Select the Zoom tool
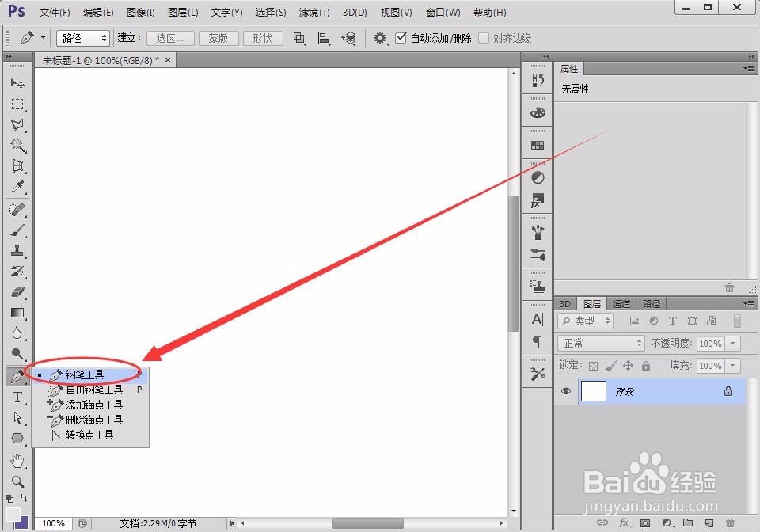 tap(17, 481)
